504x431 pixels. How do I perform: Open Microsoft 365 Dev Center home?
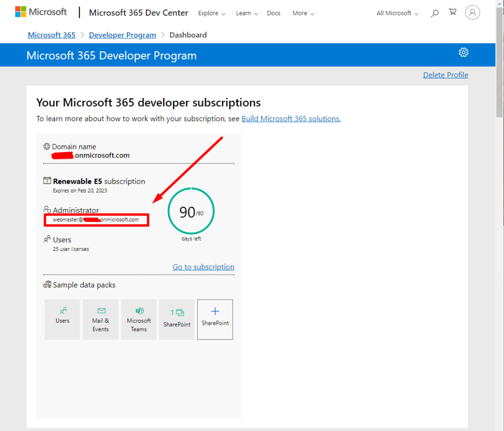click(138, 13)
